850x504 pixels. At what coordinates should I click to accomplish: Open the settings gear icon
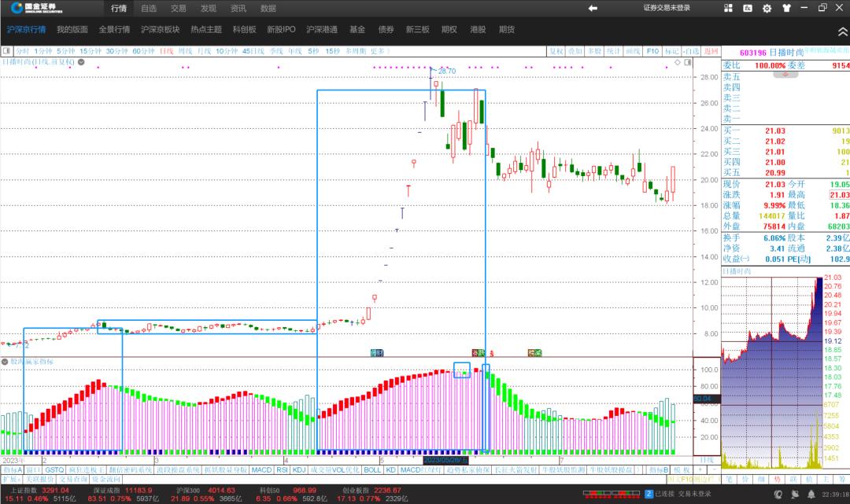click(x=767, y=9)
